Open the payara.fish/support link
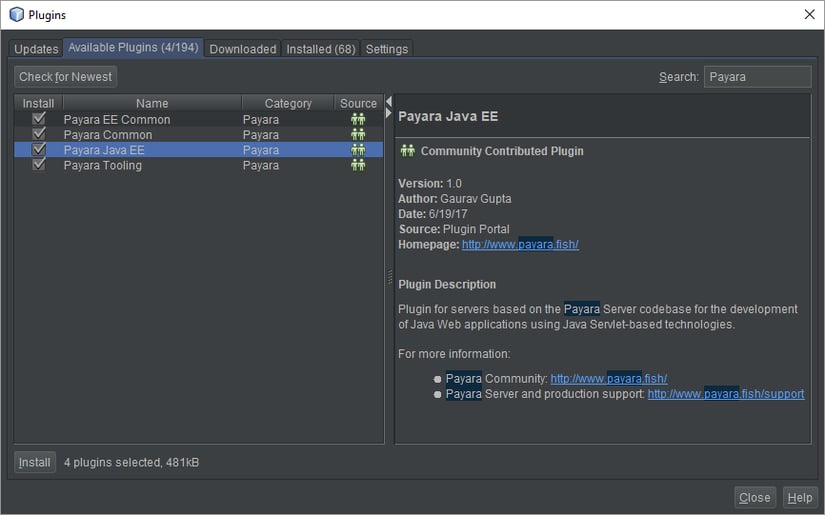Viewport: 825px width, 515px height. pos(726,394)
